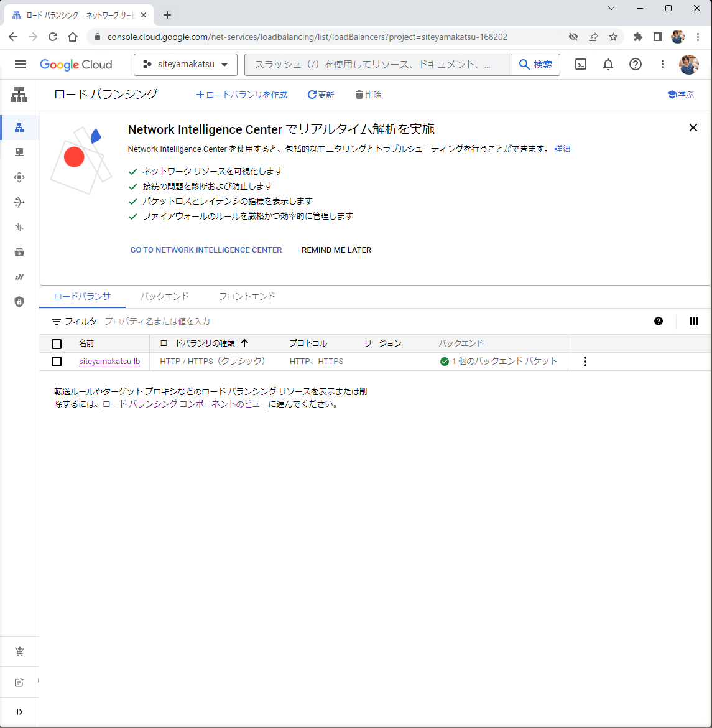The height and width of the screenshot is (728, 712).
Task: Close the ロード バランシング browser tab
Action: click(144, 16)
